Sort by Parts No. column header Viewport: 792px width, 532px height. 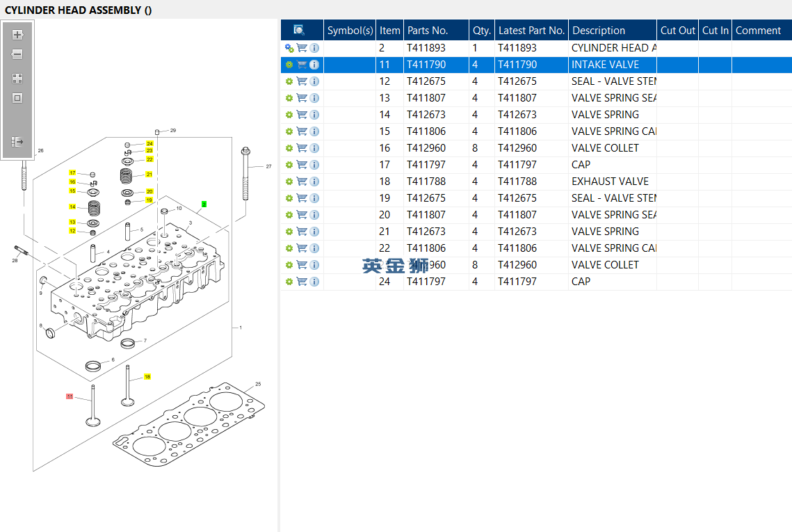click(428, 31)
